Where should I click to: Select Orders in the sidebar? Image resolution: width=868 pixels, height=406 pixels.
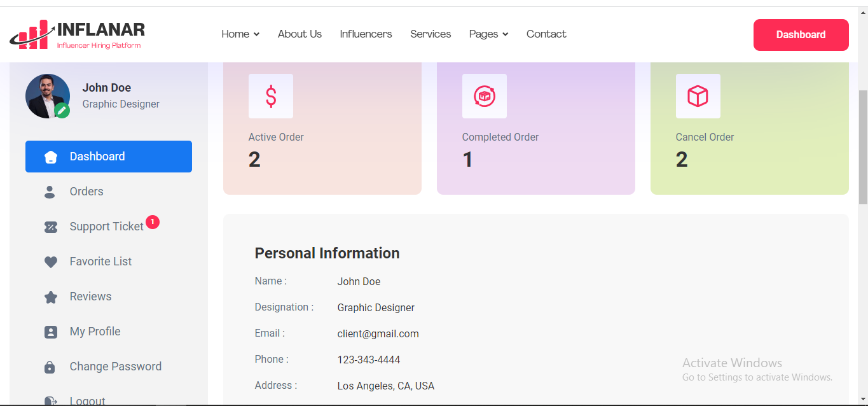point(86,192)
